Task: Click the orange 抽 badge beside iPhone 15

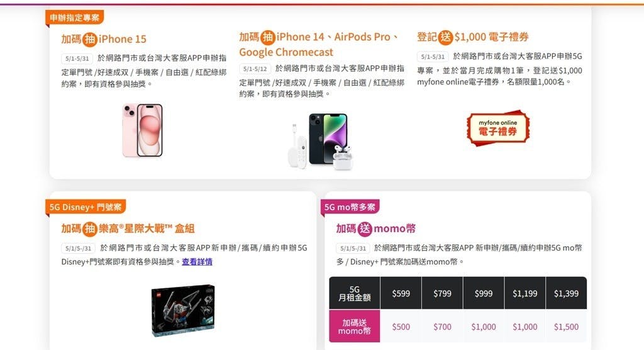Action: pyautogui.click(x=89, y=39)
